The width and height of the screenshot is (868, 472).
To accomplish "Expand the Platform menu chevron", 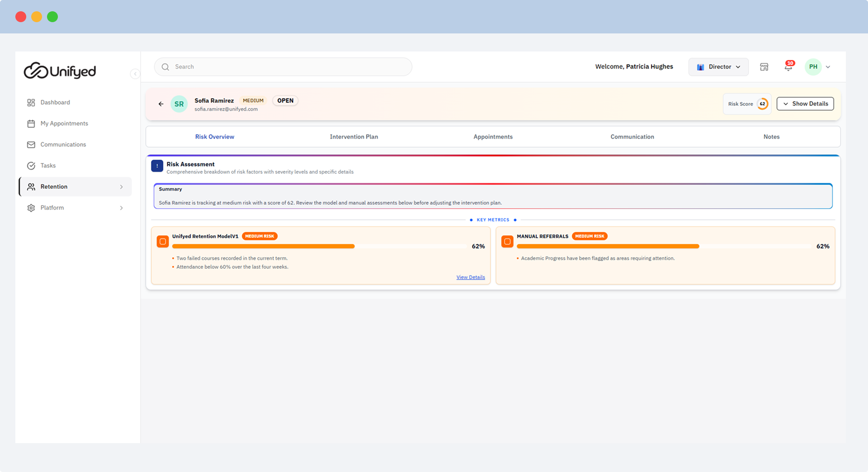I will point(121,208).
